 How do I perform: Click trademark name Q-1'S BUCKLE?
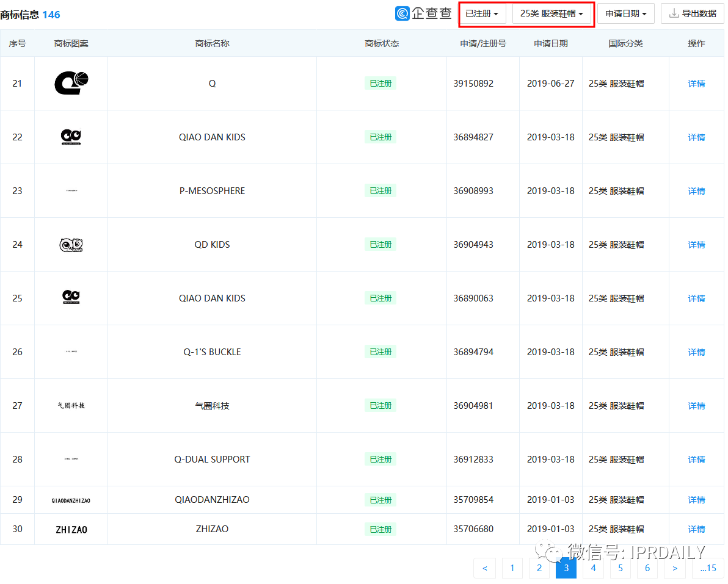click(212, 352)
